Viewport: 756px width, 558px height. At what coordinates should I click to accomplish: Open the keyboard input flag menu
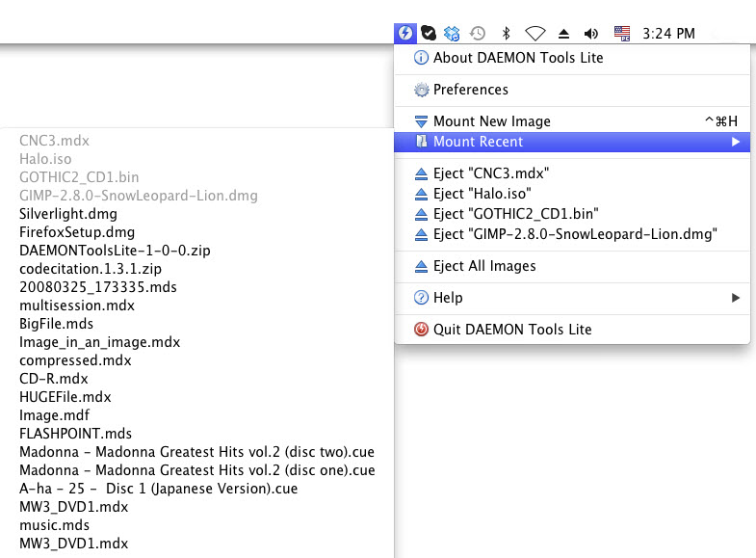[621, 34]
